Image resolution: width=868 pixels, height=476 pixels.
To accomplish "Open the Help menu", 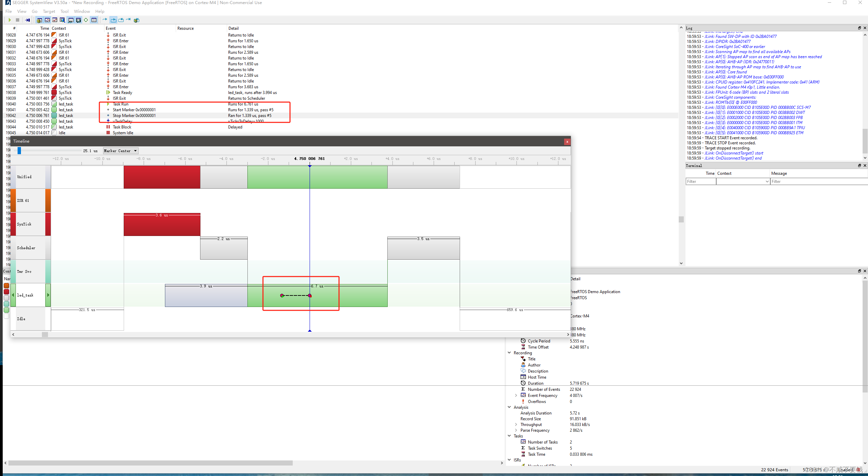I will (100, 11).
